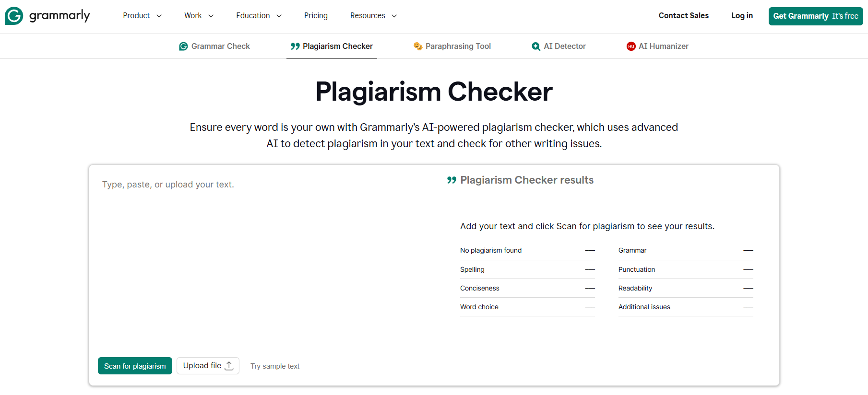Switch to the AI Detector tab
This screenshot has width=868, height=395.
[564, 46]
